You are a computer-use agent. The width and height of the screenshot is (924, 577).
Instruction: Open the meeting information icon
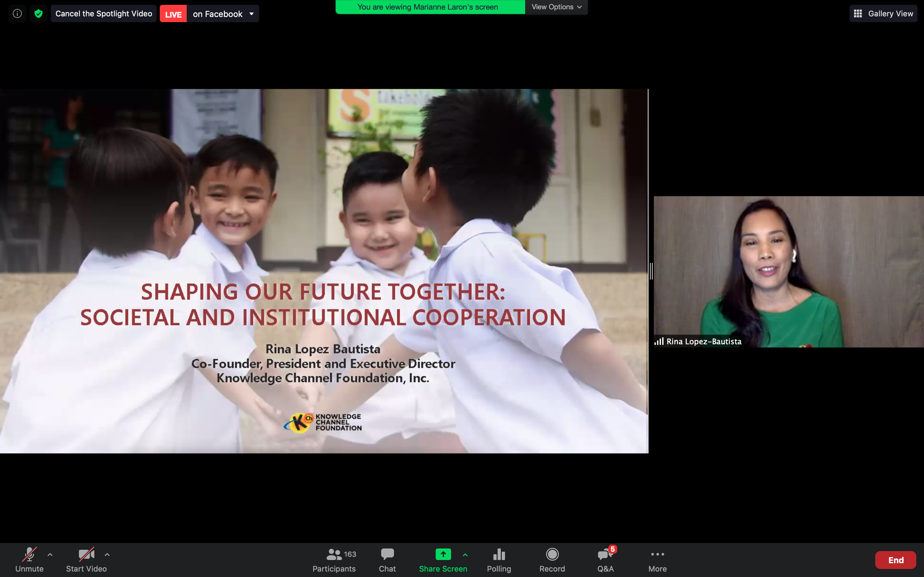(17, 14)
